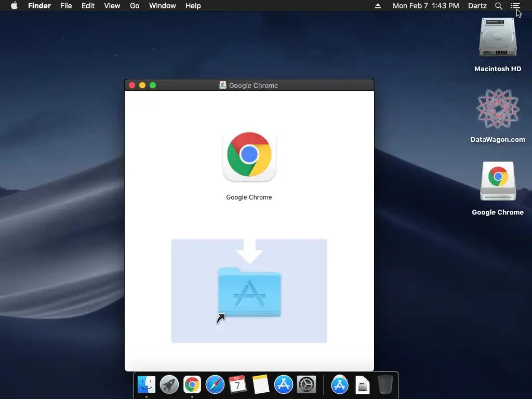Launch Launchpad rocket icon in Dock
The width and height of the screenshot is (532, 399).
169,385
